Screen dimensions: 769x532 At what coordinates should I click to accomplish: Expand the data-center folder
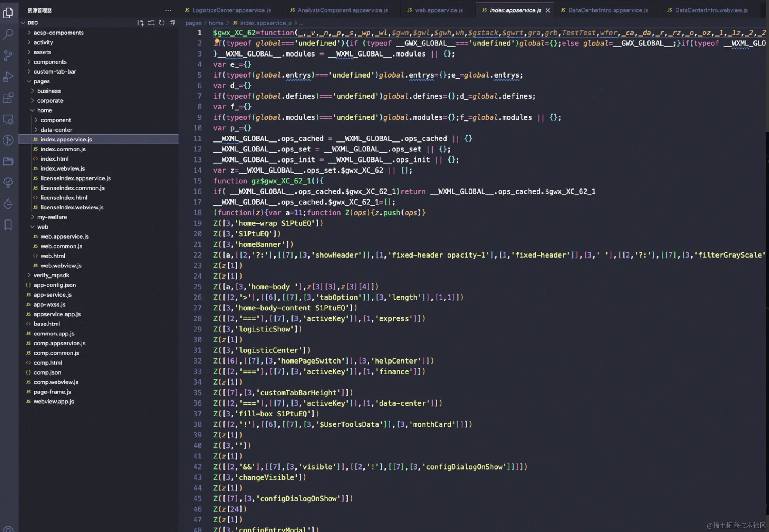(56, 130)
